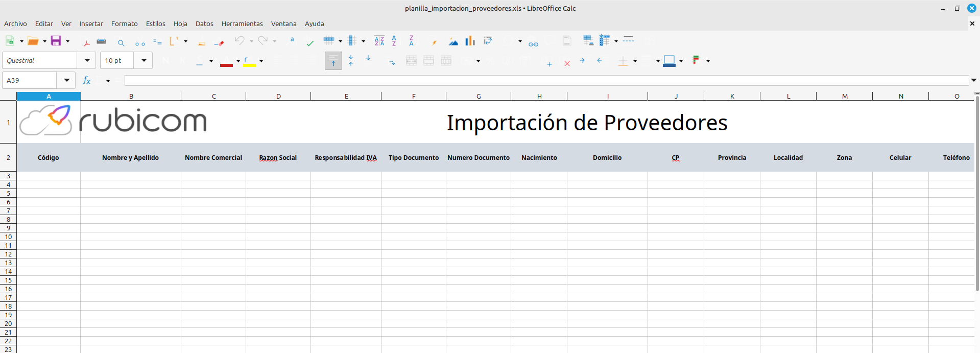
Task: Select column B header
Action: coord(131,96)
